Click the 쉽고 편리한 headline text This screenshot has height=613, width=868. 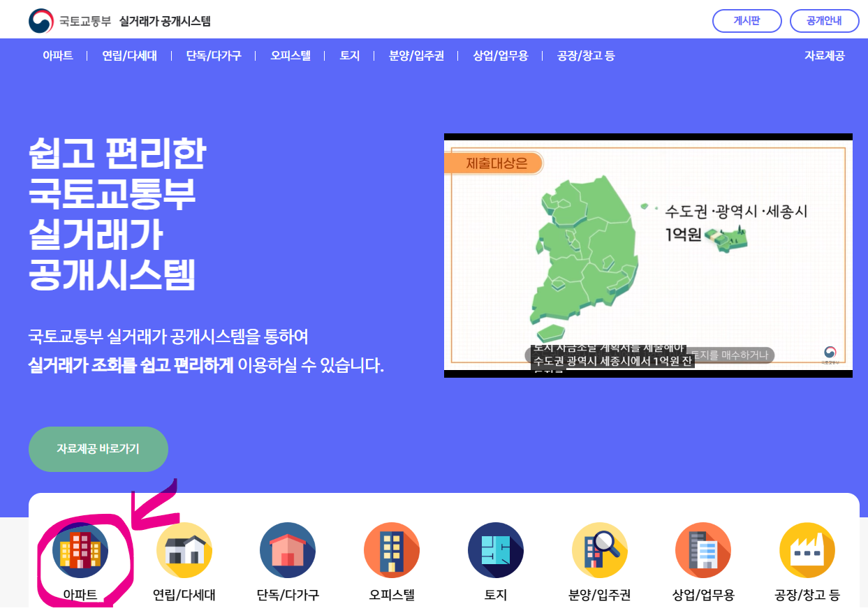(117, 154)
